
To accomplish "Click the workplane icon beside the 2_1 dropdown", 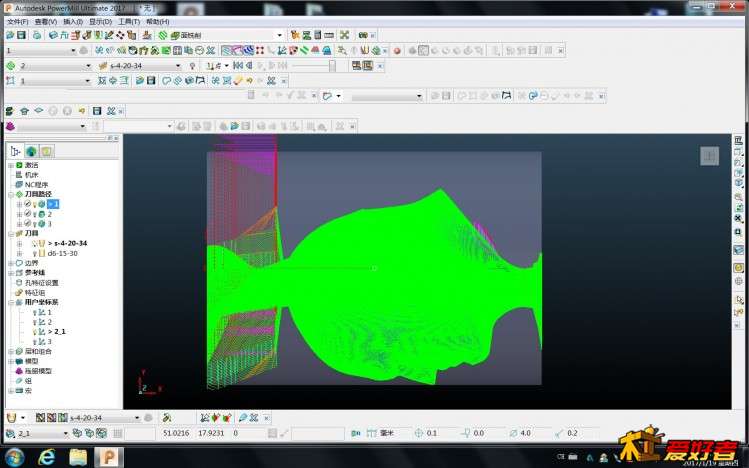I will coord(10,433).
